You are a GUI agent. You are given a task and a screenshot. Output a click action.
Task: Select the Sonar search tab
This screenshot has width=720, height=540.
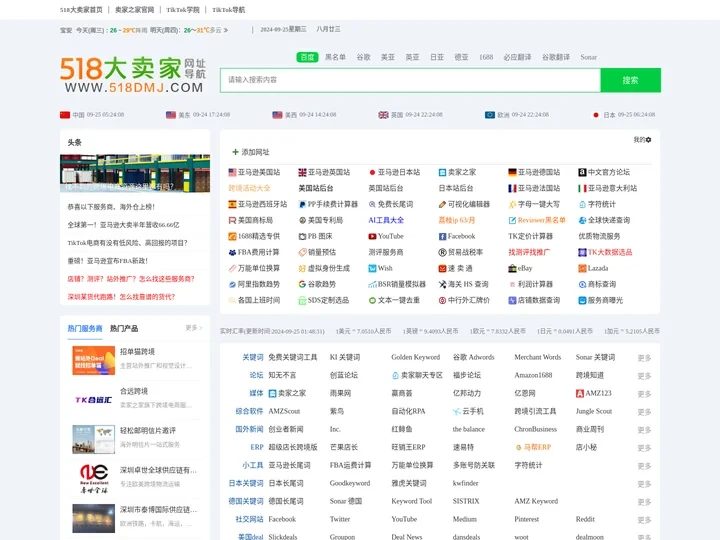pyautogui.click(x=588, y=57)
